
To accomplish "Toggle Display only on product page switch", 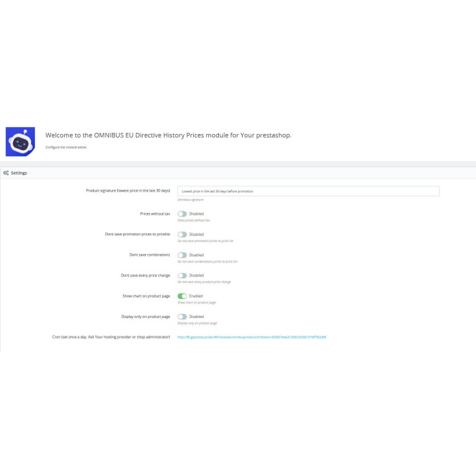I will coord(182,317).
